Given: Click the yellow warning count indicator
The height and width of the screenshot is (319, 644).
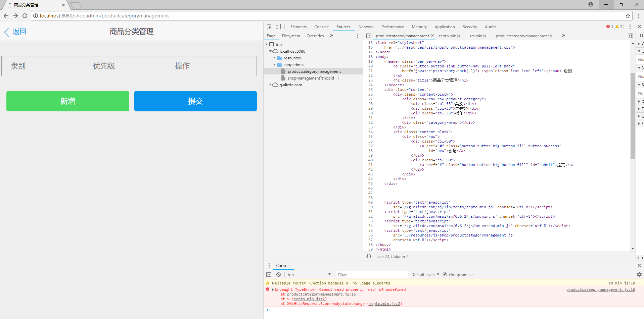Looking at the screenshot, I should click(619, 27).
